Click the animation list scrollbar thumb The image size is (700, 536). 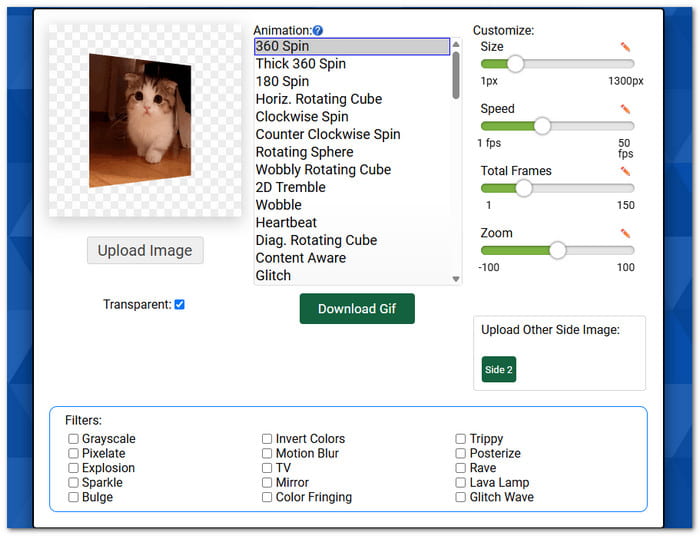point(456,75)
